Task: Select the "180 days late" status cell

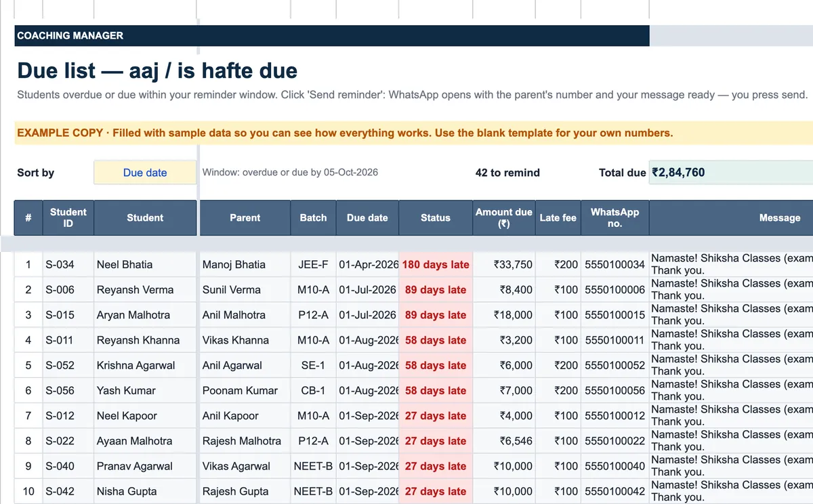Action: (436, 265)
